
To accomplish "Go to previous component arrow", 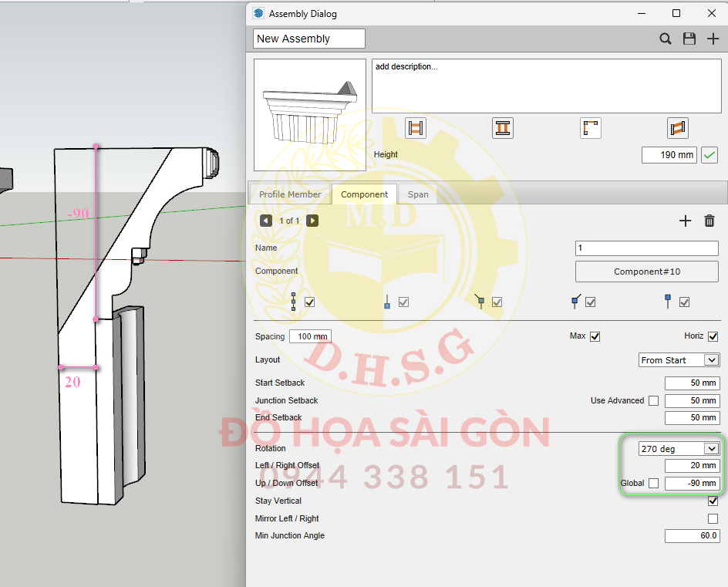I will pos(266,221).
